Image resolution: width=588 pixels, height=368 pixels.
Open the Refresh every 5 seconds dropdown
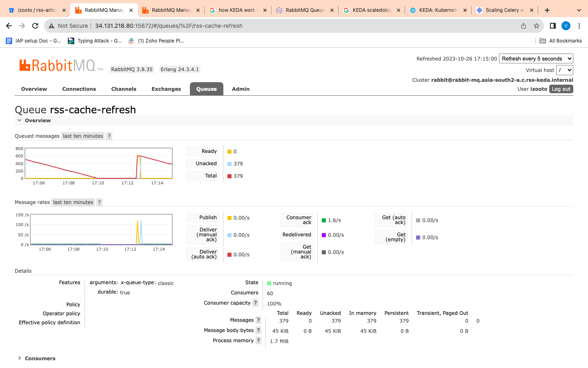[536, 58]
